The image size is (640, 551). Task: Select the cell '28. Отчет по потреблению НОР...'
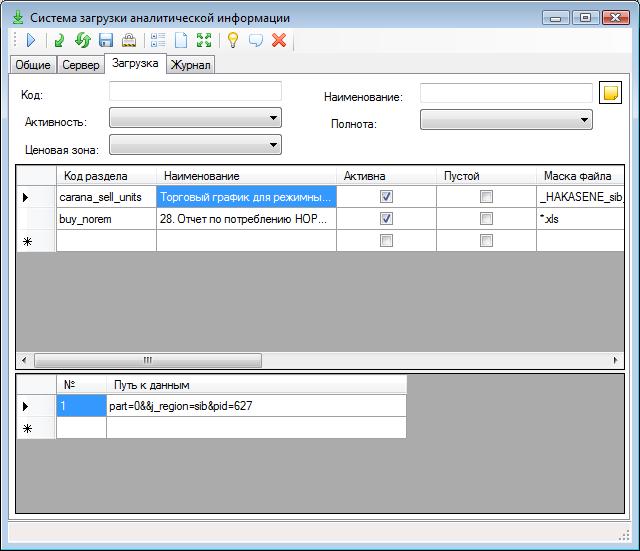click(x=246, y=219)
